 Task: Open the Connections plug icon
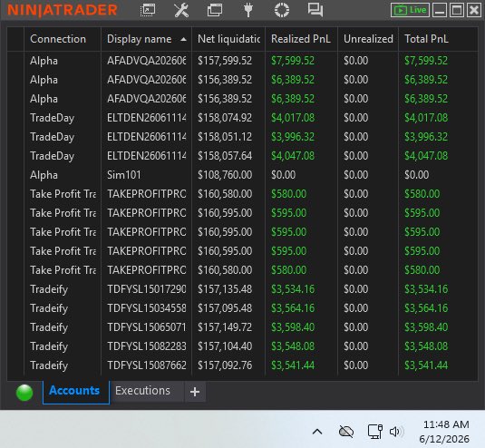pos(248,10)
